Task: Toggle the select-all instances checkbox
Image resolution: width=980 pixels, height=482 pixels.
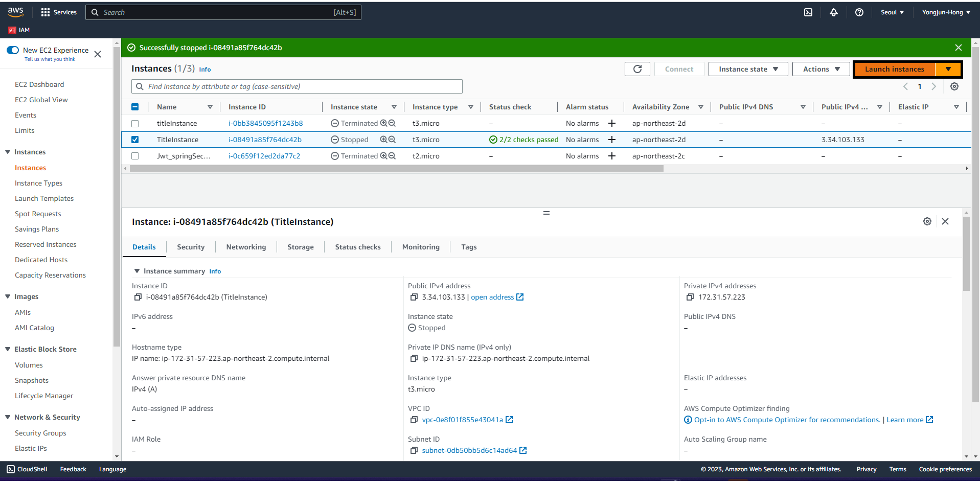Action: click(135, 107)
